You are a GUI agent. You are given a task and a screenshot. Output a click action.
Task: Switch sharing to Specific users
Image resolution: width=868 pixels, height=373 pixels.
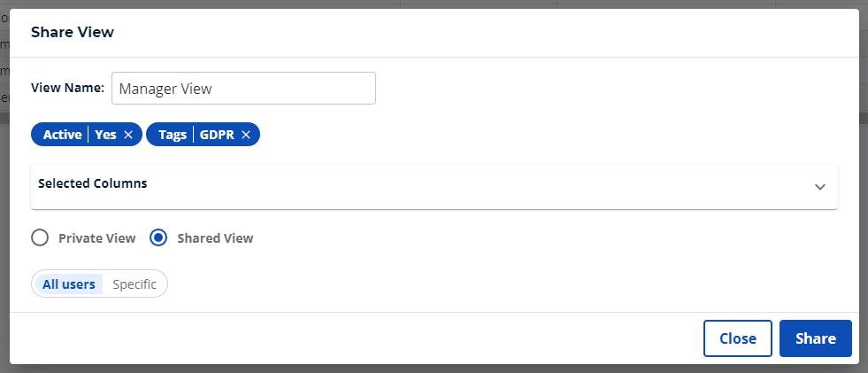pos(134,284)
